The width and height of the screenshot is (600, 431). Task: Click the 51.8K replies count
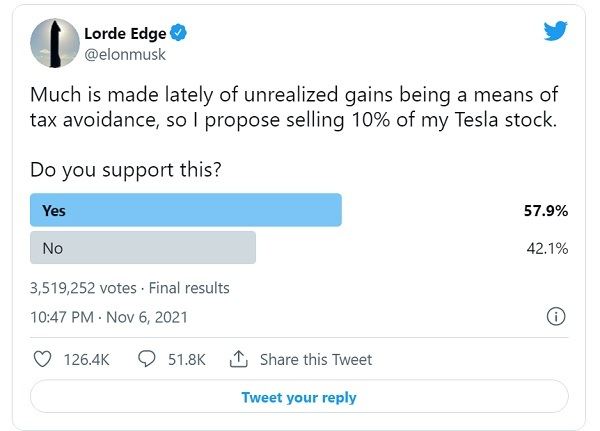184,359
